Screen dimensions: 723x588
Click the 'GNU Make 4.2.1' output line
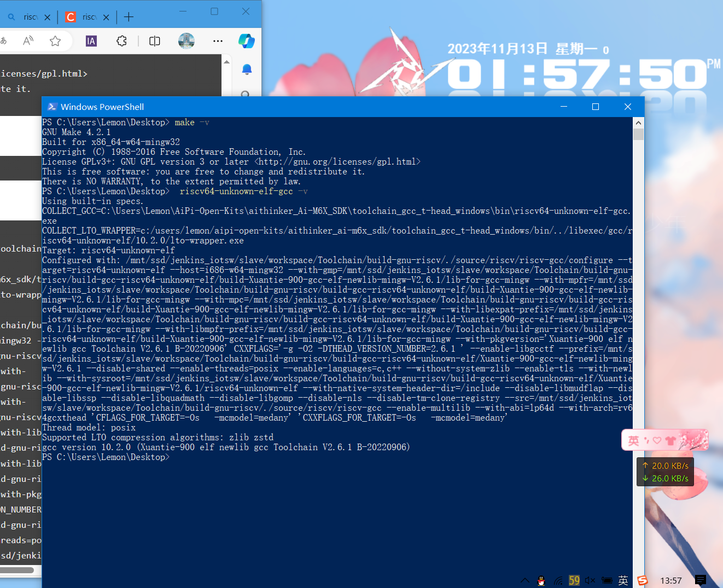point(77,132)
